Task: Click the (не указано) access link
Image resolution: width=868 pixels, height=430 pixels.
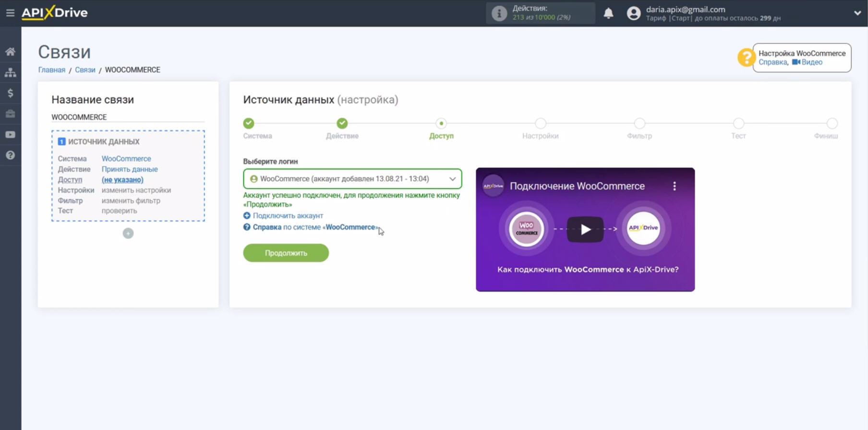Action: (122, 180)
